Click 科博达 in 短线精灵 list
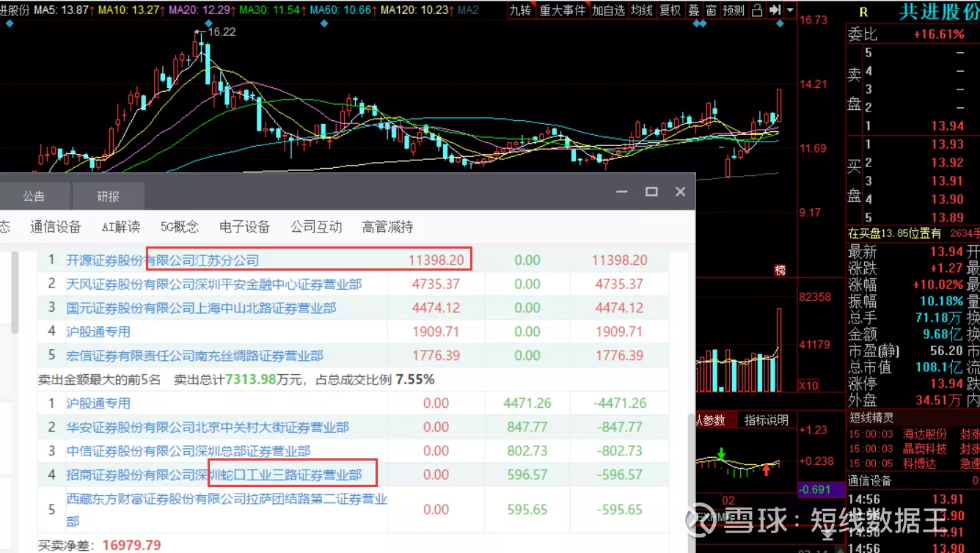Image resolution: width=980 pixels, height=553 pixels. pyautogui.click(x=920, y=464)
